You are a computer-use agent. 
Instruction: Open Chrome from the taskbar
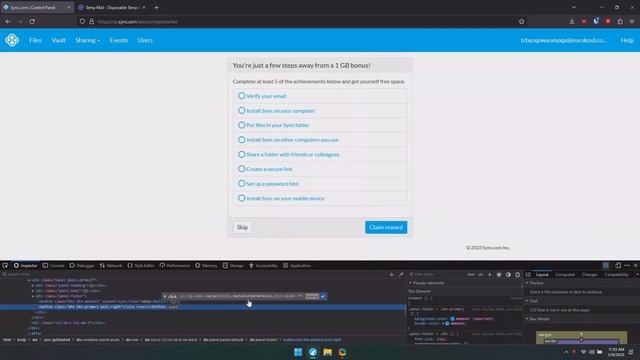342,352
